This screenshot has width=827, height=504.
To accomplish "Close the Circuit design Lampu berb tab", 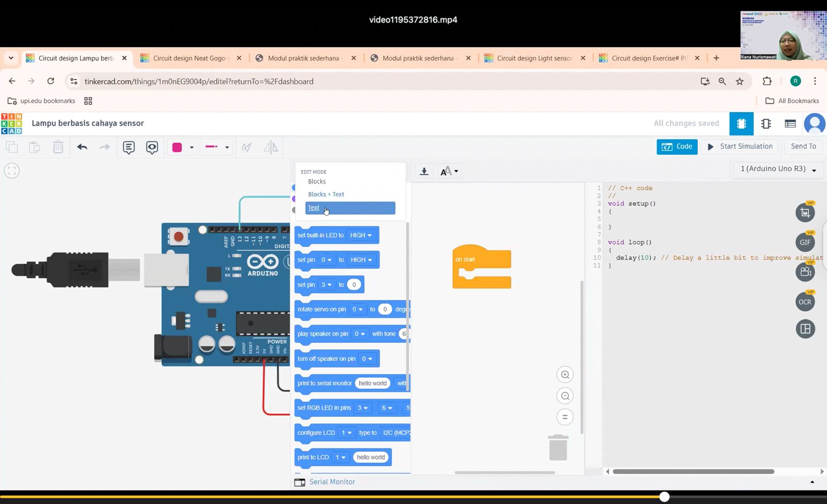I will [124, 58].
